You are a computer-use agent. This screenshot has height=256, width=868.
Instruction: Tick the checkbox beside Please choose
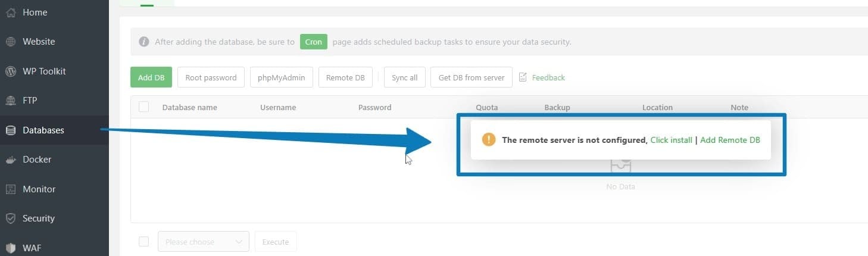pos(143,242)
